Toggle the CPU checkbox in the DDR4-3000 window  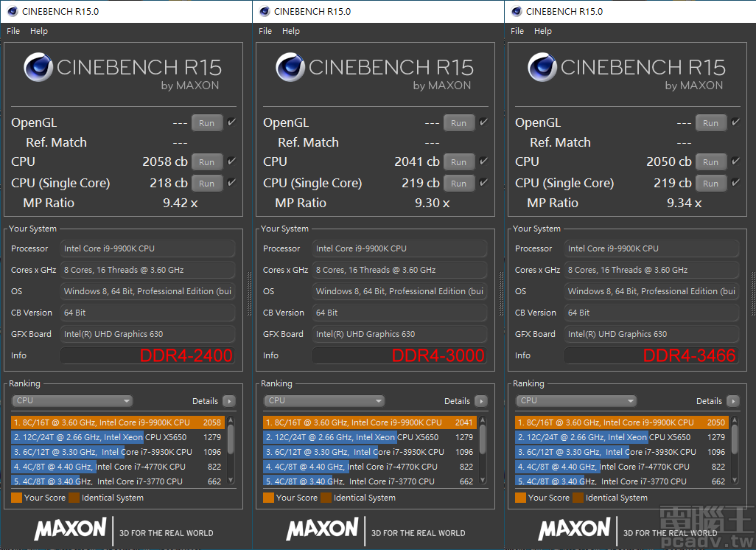483,161
